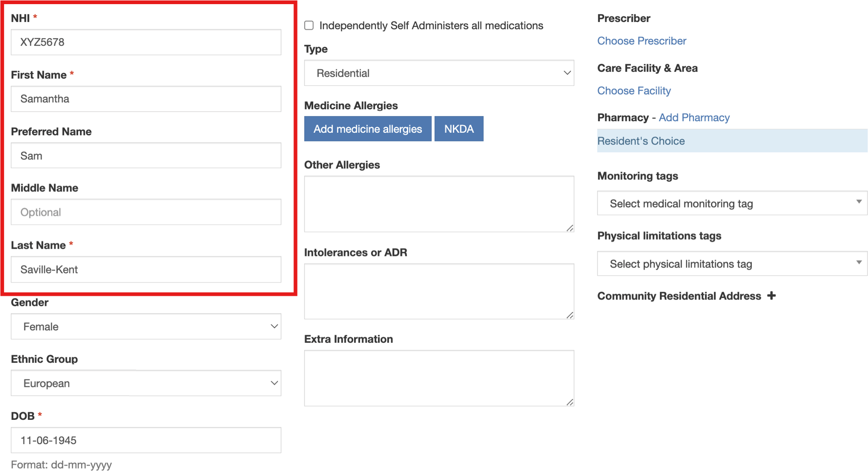Select NKDA for medicine allergies

point(459,129)
